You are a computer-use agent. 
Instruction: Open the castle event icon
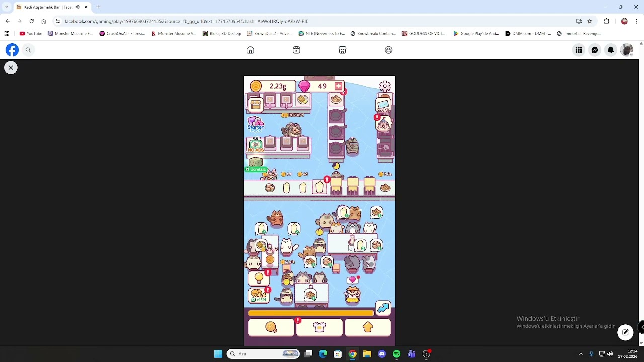383,123
